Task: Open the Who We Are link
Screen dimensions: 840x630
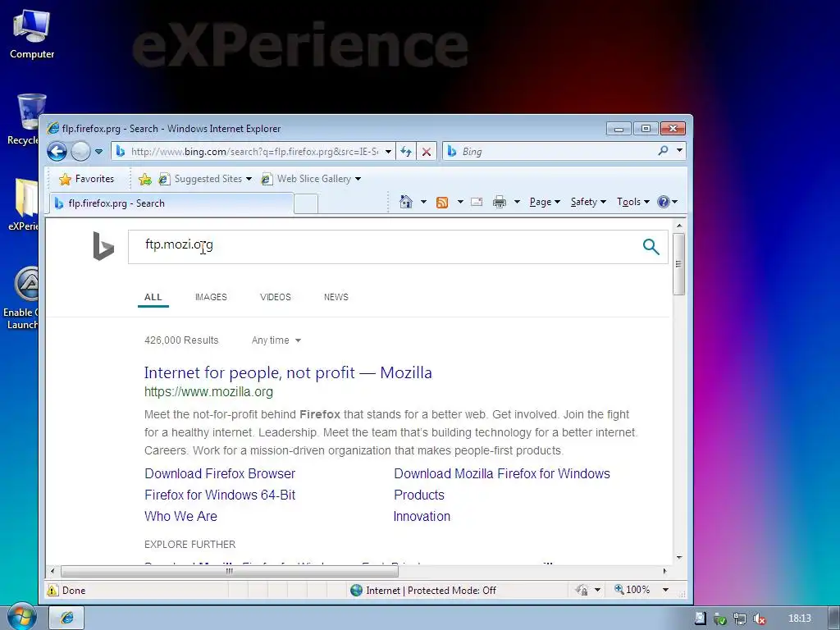Action: click(x=180, y=517)
